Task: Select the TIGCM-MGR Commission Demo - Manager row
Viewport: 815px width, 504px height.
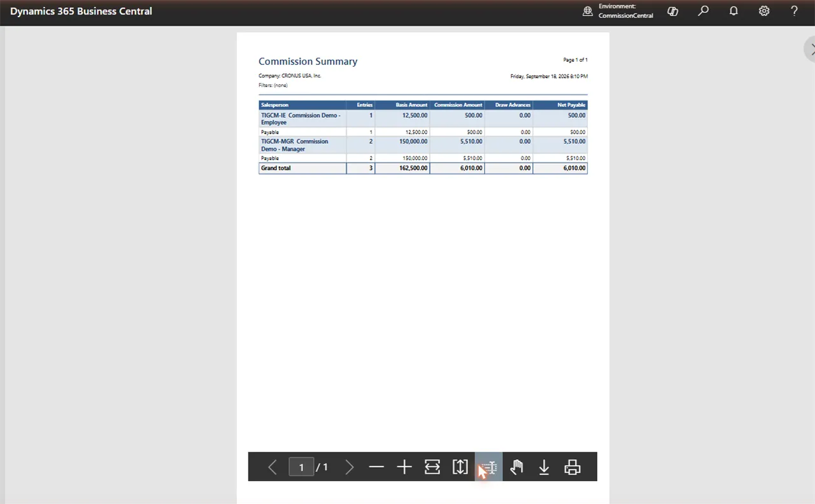Action: [423, 144]
